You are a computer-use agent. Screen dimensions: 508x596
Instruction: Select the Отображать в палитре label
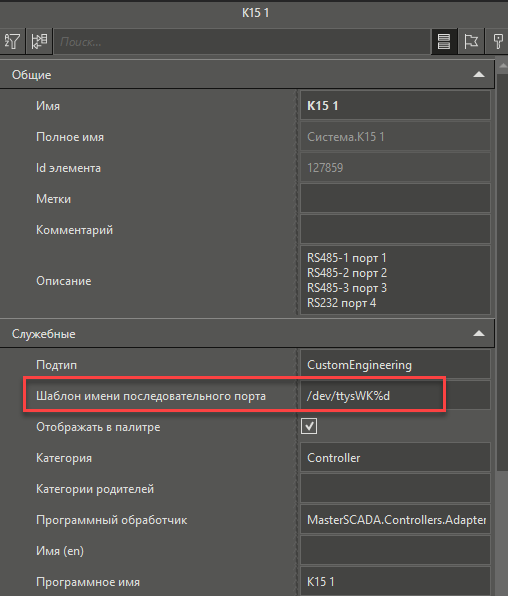click(x=98, y=427)
